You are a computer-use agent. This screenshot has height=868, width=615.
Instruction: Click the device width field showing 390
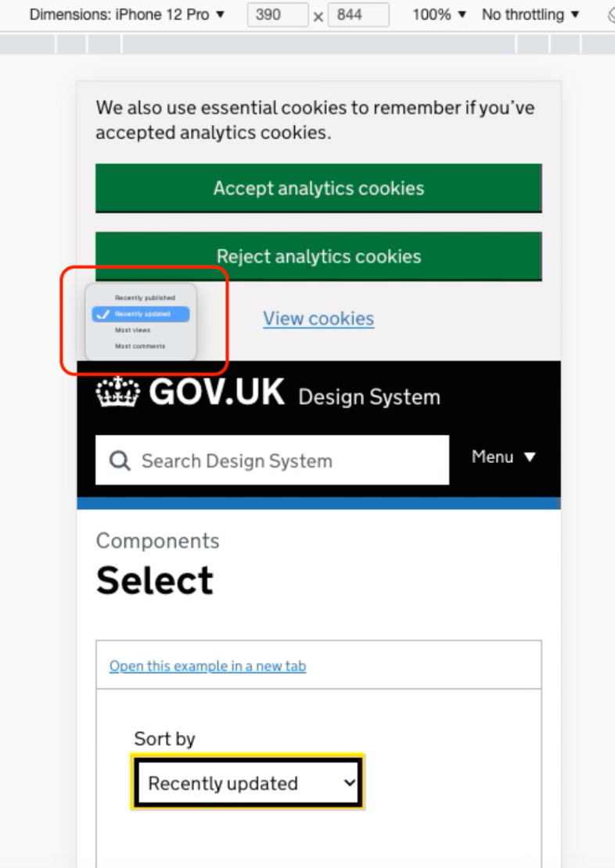276,13
